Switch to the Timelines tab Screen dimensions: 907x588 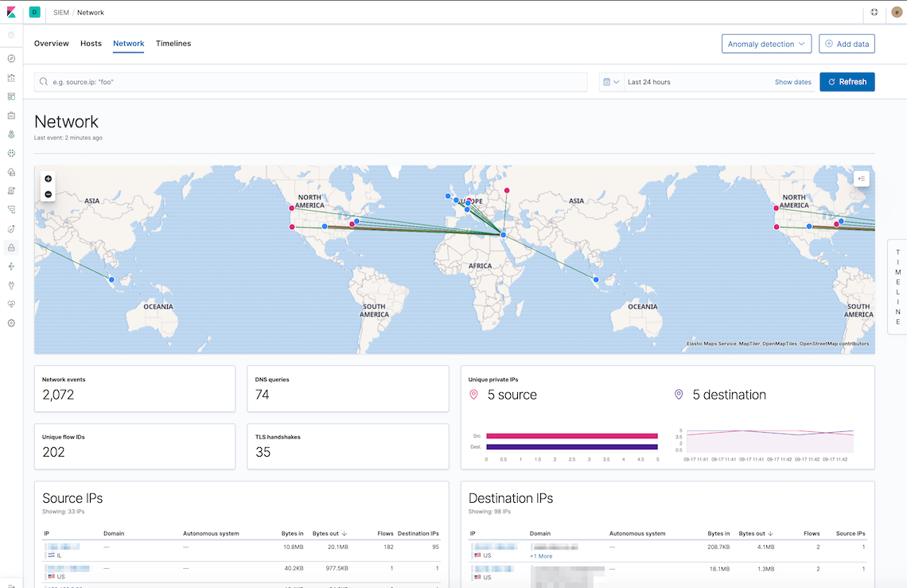(173, 44)
